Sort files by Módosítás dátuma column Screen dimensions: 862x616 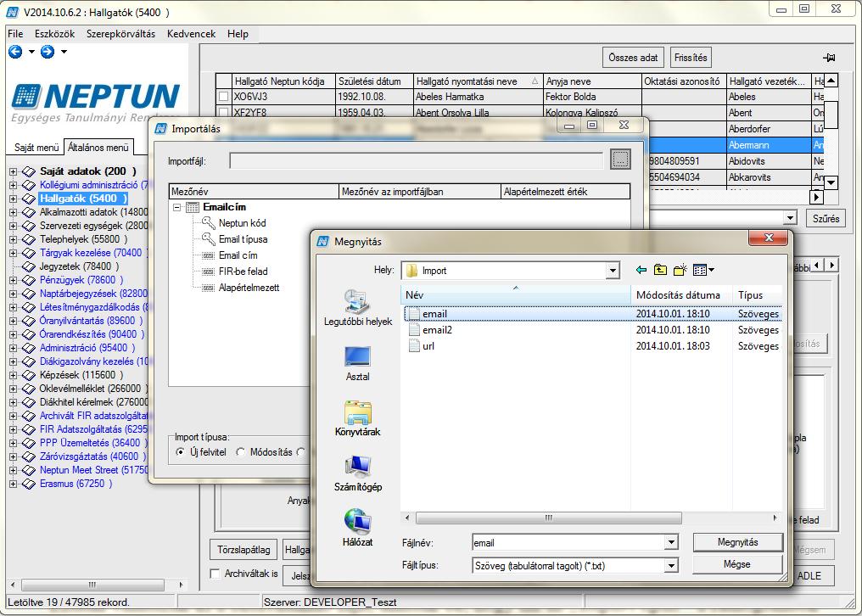pos(681,294)
